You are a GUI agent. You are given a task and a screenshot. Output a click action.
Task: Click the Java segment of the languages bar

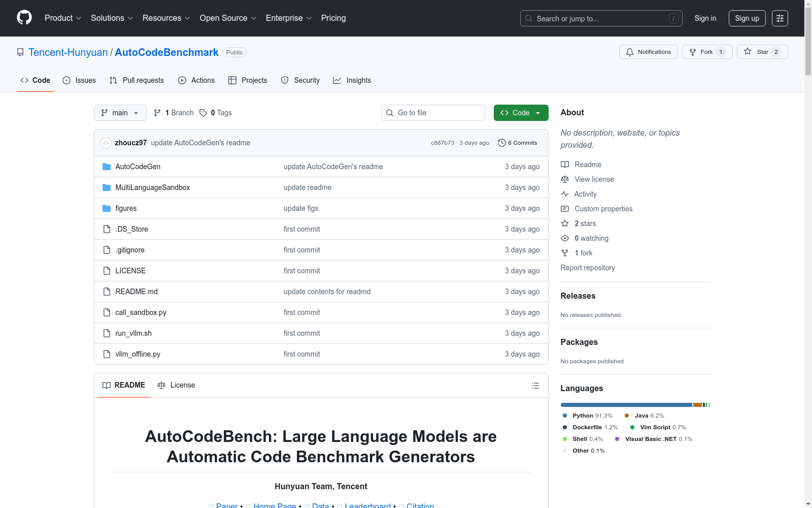tap(698, 405)
